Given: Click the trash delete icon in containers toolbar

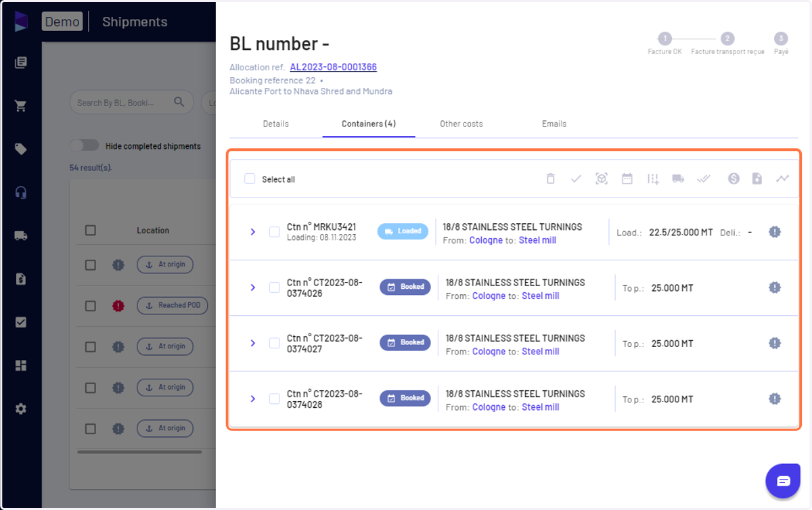Looking at the screenshot, I should click(551, 179).
